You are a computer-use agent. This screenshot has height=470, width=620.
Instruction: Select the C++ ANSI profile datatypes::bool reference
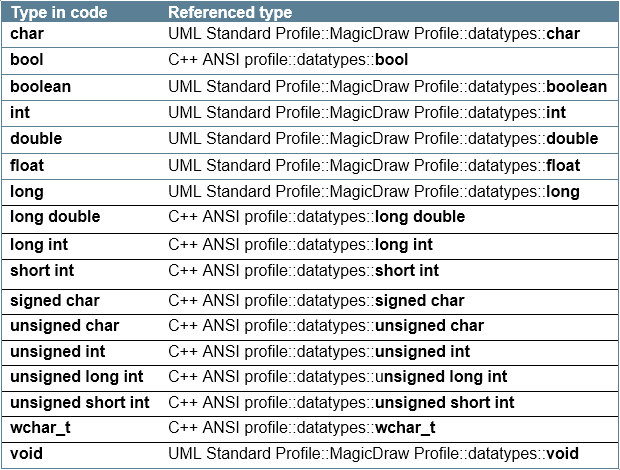tap(288, 60)
